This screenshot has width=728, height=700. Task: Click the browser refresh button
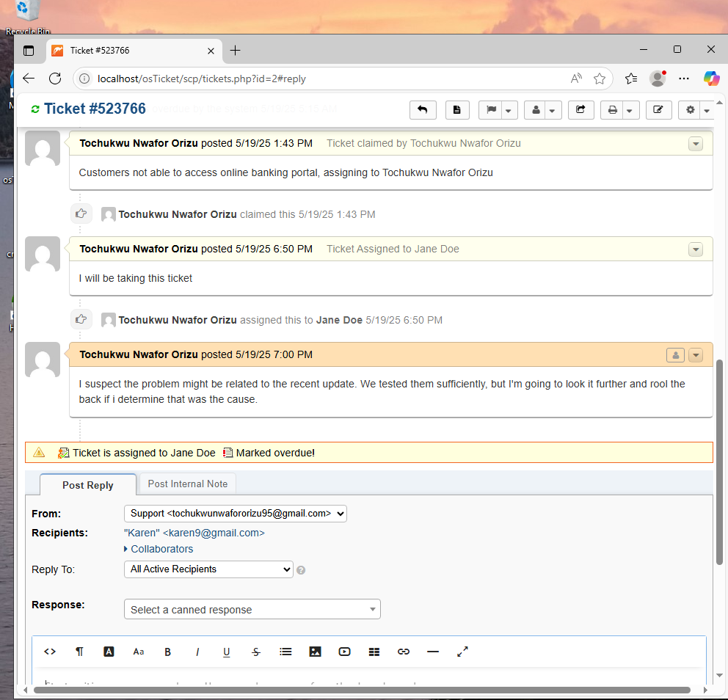pos(55,79)
